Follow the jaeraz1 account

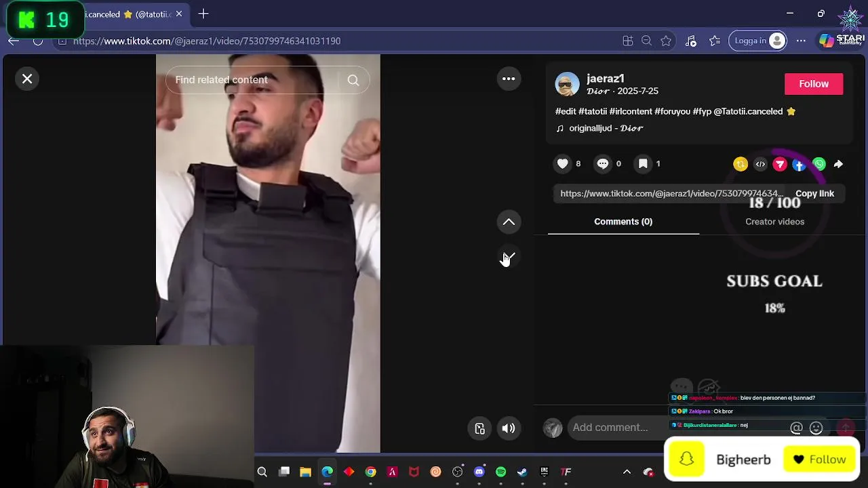(x=814, y=84)
